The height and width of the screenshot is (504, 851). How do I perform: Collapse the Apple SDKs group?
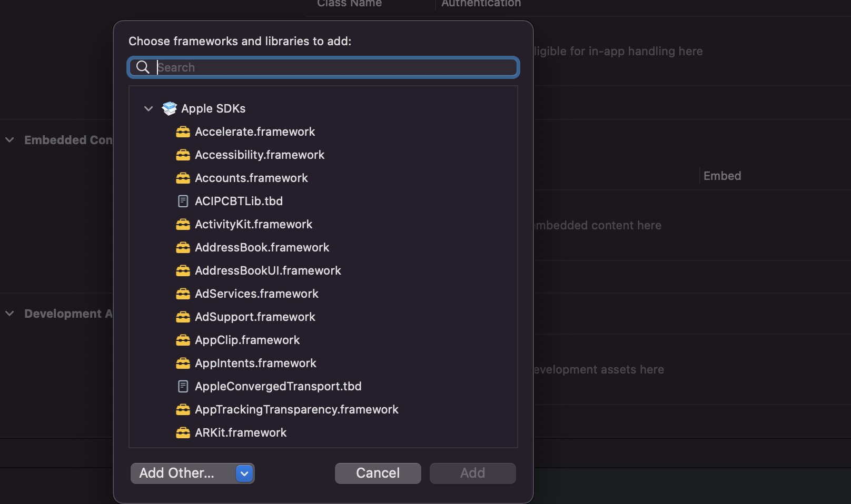pyautogui.click(x=148, y=108)
